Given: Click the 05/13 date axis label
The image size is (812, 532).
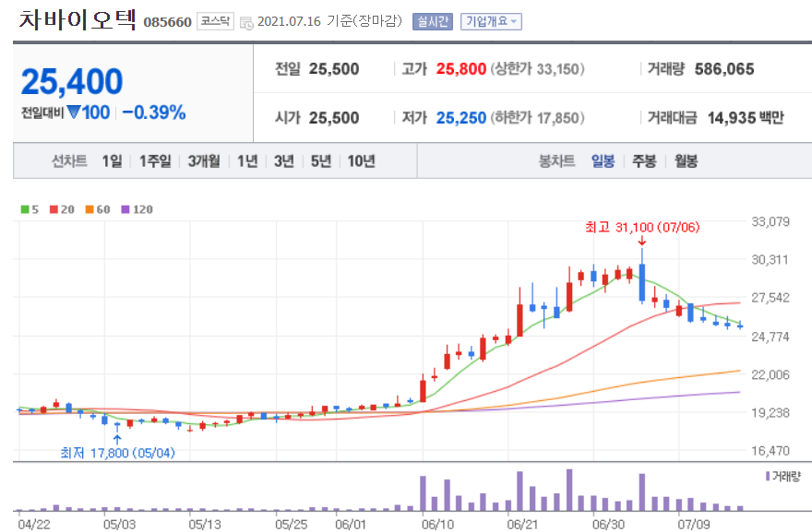Looking at the screenshot, I should pos(205,525).
